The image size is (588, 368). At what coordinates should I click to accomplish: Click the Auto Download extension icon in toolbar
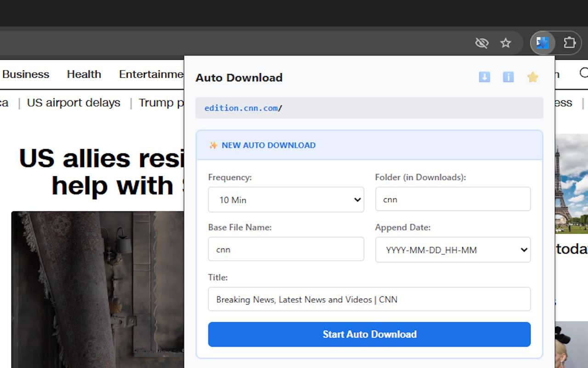click(543, 43)
